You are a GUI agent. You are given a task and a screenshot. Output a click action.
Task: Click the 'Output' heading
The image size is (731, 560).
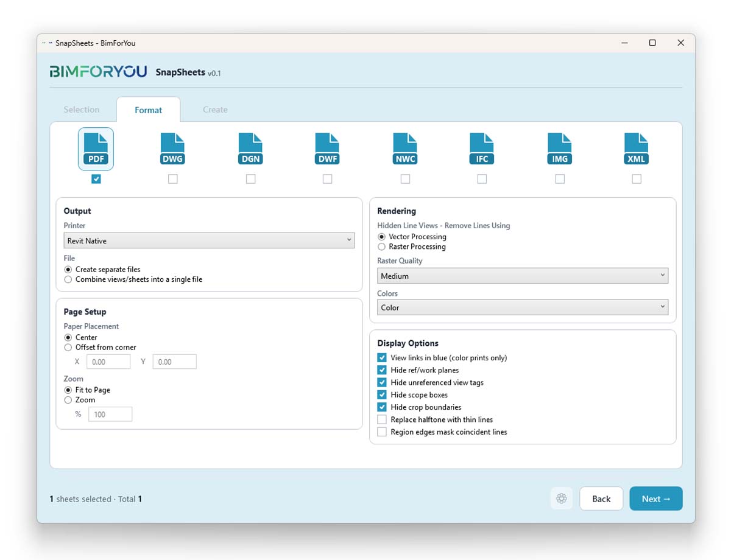[77, 211]
